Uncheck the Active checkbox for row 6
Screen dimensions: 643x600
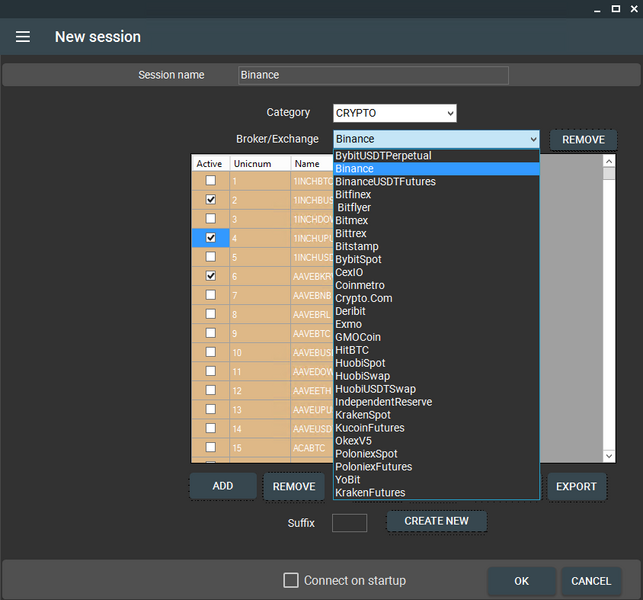tap(211, 276)
